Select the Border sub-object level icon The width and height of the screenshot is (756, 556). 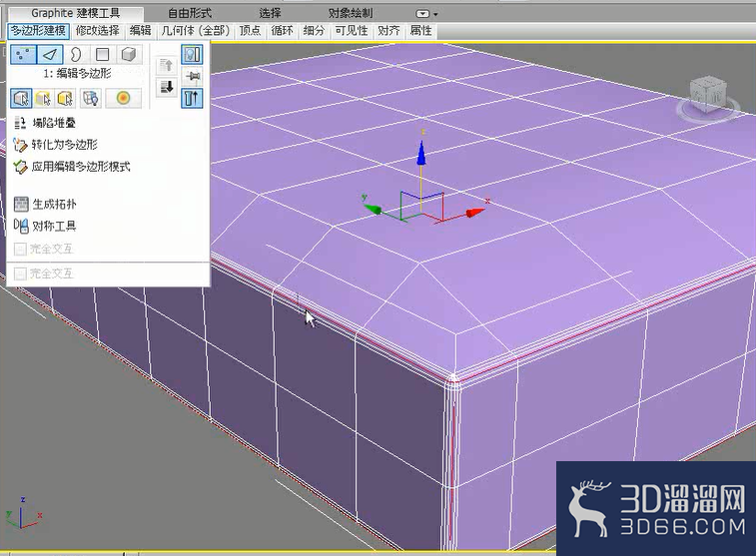pyautogui.click(x=76, y=54)
